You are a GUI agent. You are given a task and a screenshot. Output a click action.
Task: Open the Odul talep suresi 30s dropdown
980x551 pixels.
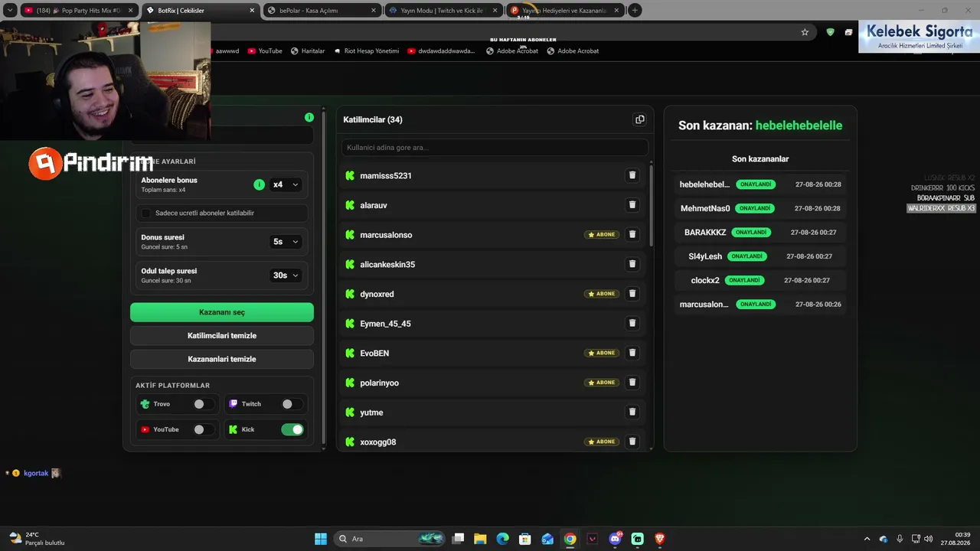coord(285,275)
